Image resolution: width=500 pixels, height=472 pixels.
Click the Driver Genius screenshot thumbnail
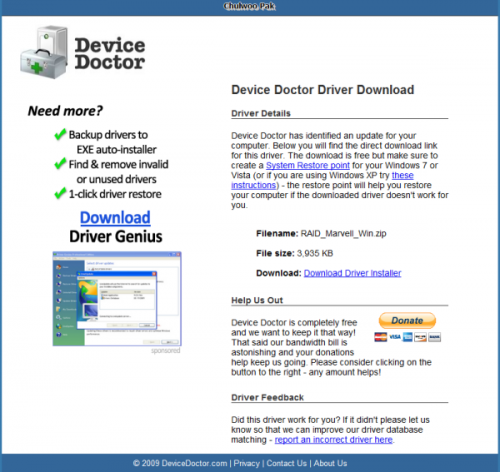(x=117, y=299)
